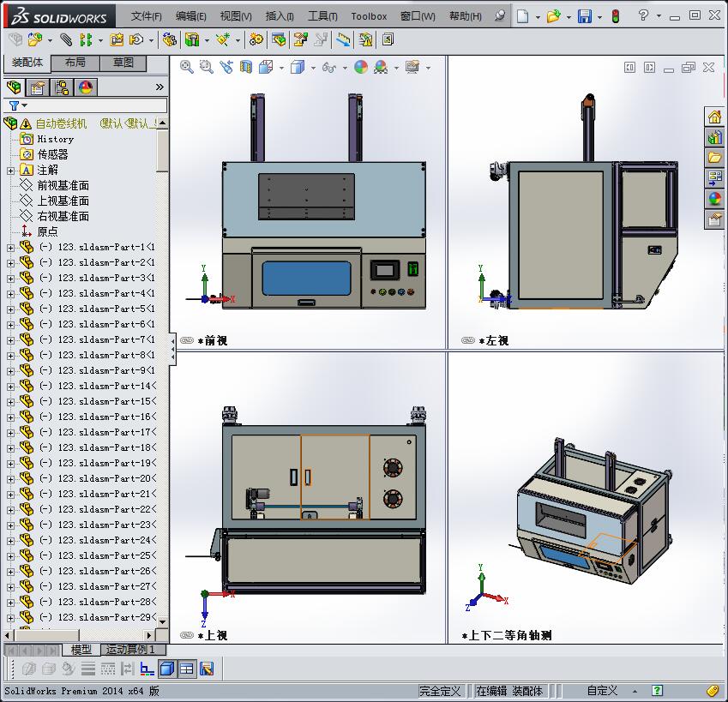Click the Exploded View toolbar icon
This screenshot has height=702, width=728.
pos(299,39)
